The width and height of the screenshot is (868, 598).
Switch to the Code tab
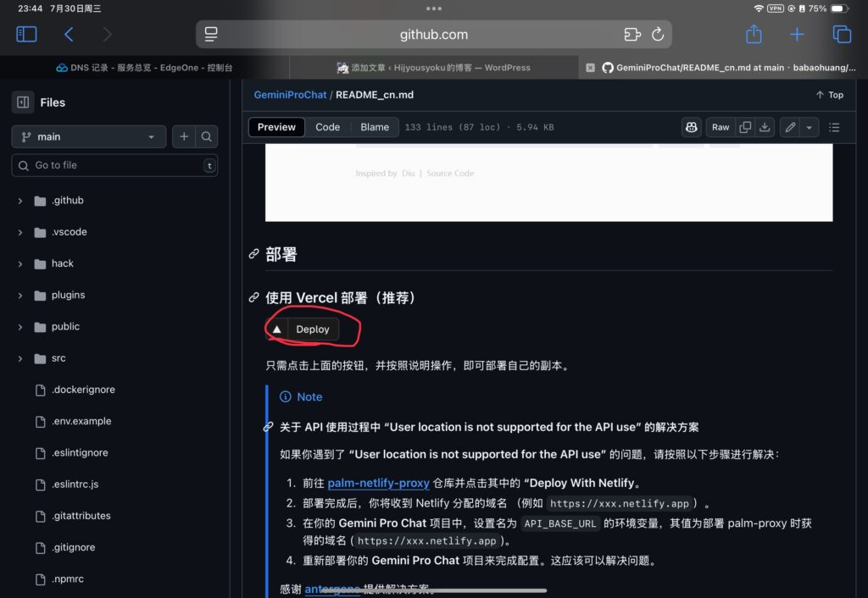click(x=328, y=127)
